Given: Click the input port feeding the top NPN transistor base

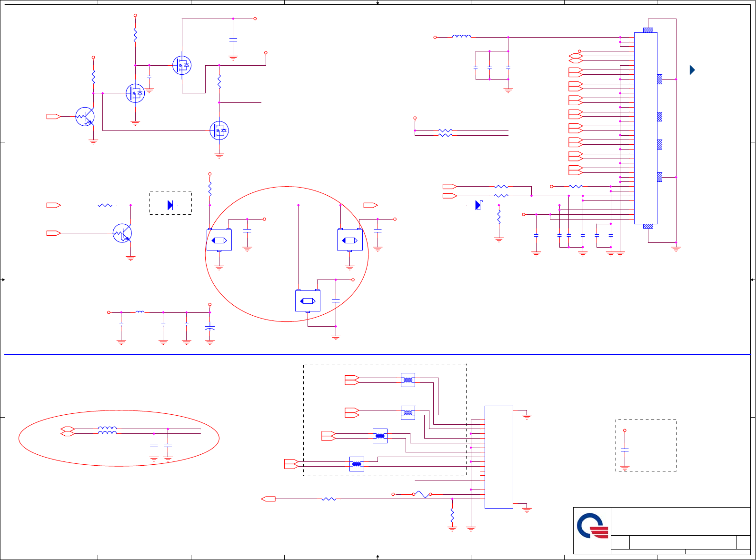Looking at the screenshot, I should (53, 117).
